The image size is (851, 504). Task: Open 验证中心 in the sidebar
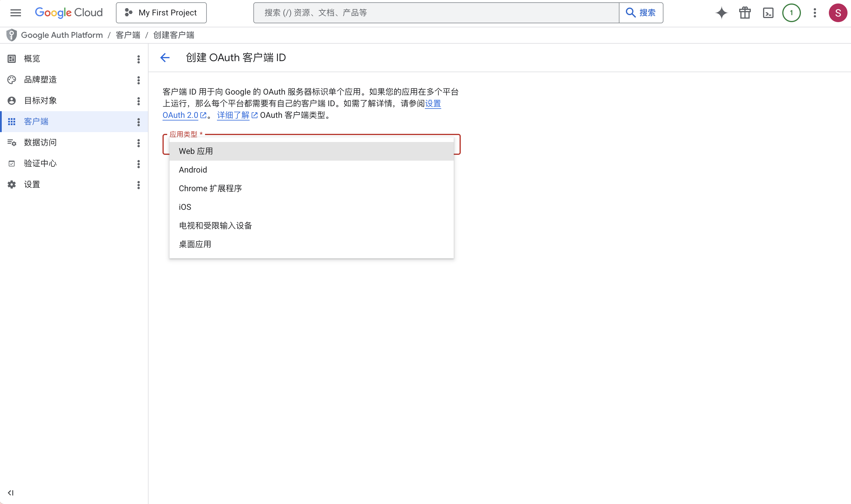pyautogui.click(x=74, y=164)
